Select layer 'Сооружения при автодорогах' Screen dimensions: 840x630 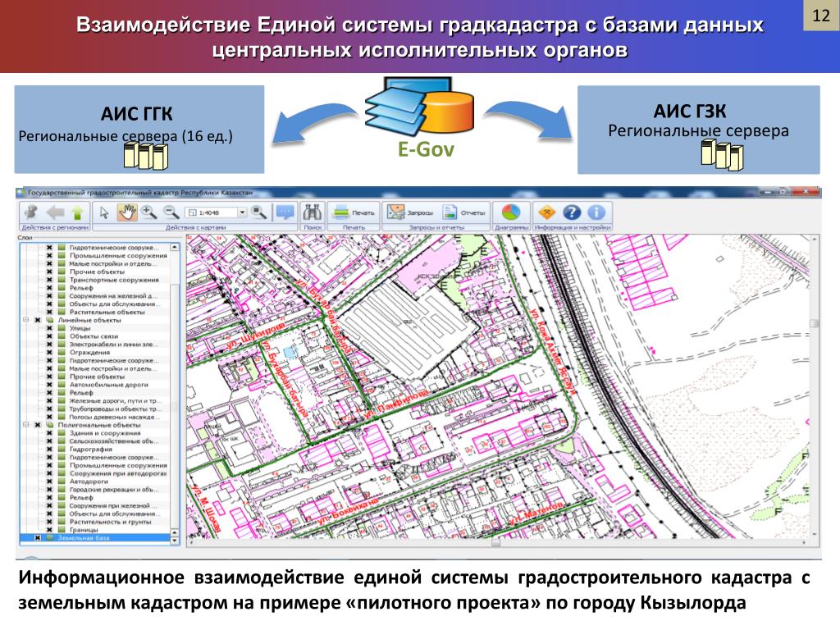click(x=118, y=473)
